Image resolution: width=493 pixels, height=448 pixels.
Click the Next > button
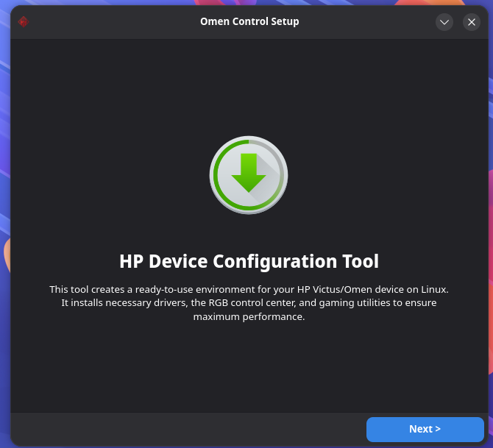click(x=425, y=429)
